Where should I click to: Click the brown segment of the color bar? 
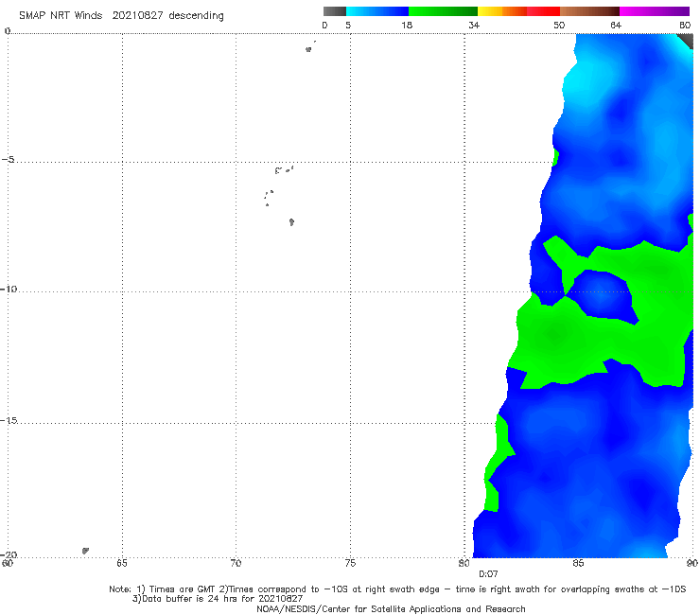589,11
